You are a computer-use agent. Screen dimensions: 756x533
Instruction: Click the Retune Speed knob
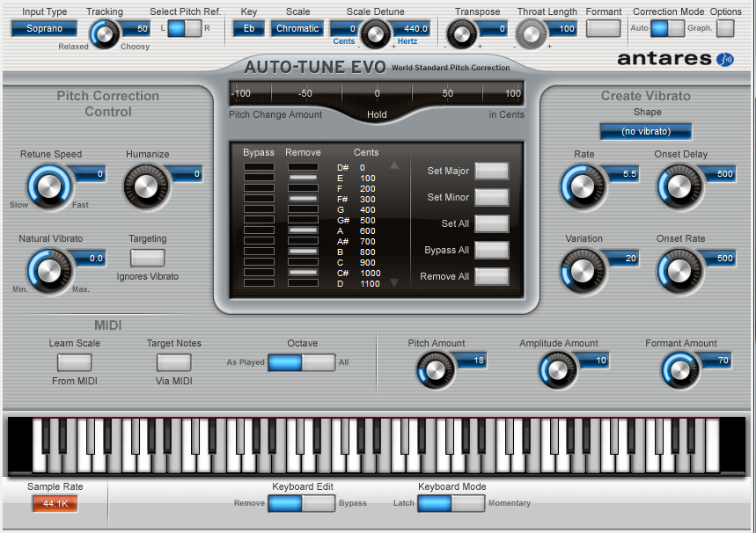49,187
